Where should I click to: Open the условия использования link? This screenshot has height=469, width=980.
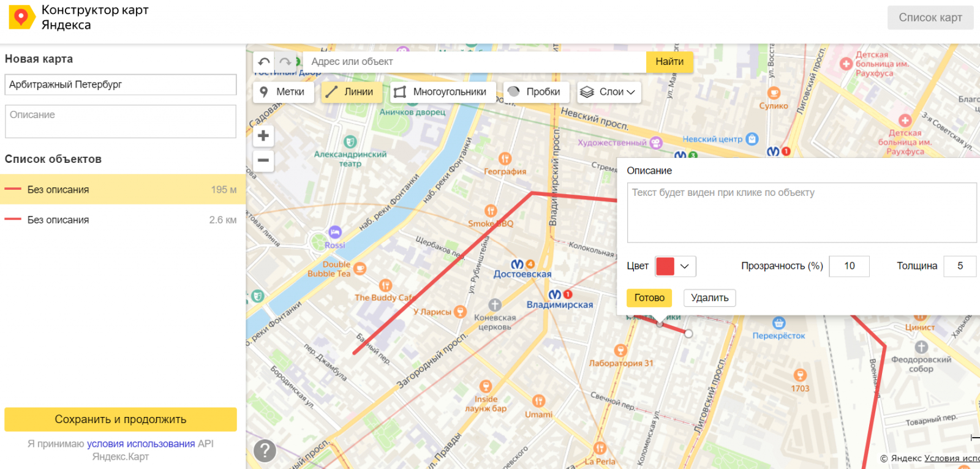141,444
